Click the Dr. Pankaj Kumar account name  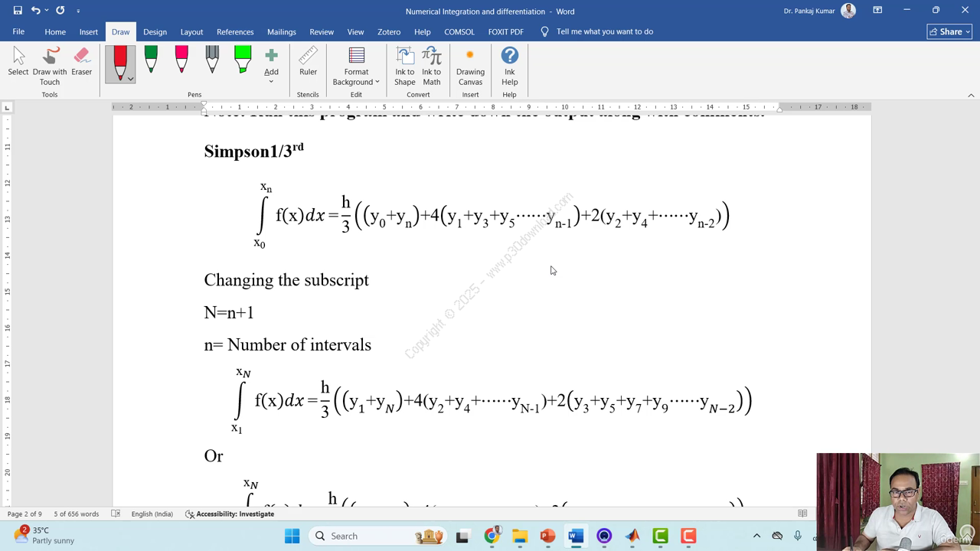click(809, 11)
